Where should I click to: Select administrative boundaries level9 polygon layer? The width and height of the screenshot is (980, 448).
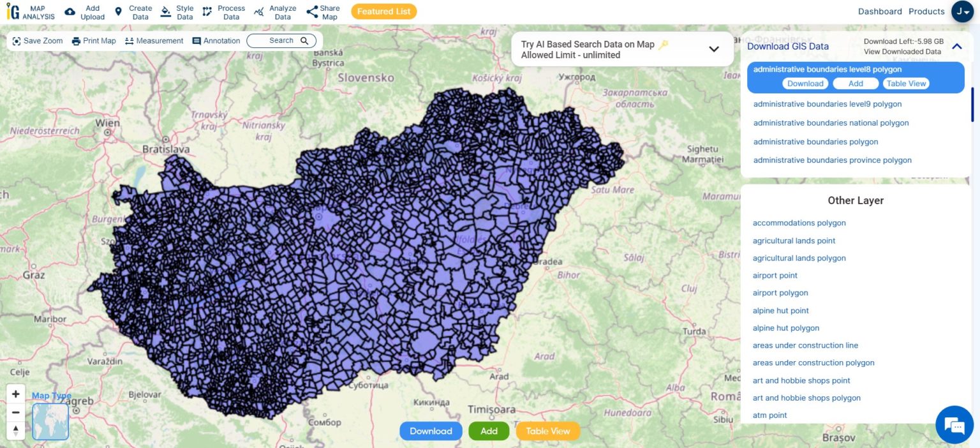coord(827,104)
